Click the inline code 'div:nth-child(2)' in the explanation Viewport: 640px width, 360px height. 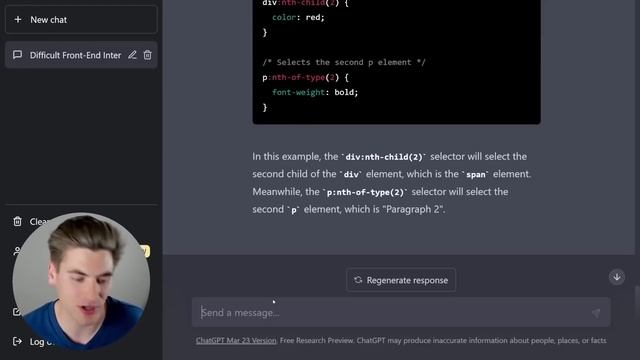[x=384, y=157]
